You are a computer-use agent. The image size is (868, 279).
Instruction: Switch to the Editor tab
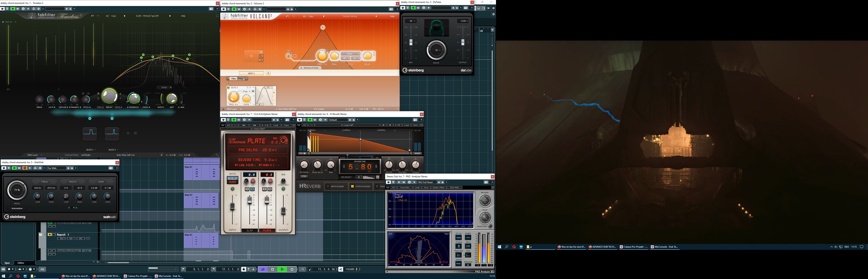pos(21,263)
